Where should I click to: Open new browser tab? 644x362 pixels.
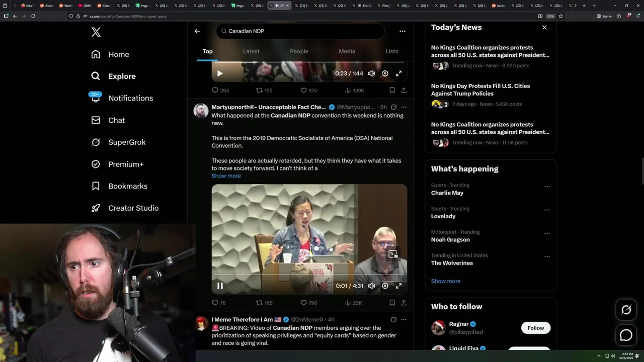pyautogui.click(x=584, y=6)
